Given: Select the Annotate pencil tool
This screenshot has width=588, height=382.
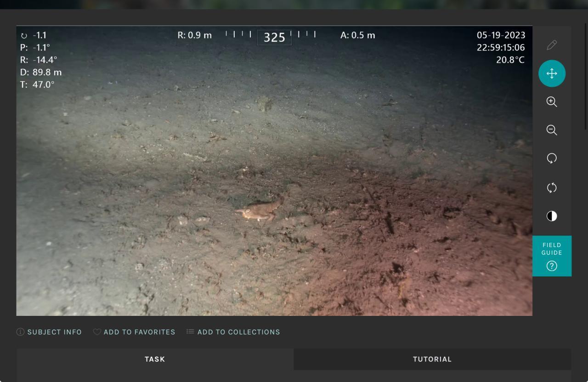Looking at the screenshot, I should coord(552,45).
